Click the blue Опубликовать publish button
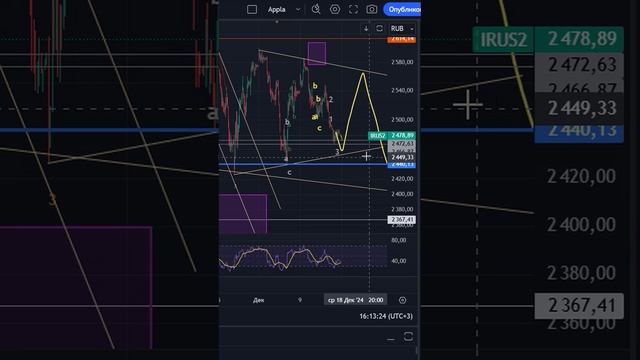The image size is (640, 360). click(402, 9)
